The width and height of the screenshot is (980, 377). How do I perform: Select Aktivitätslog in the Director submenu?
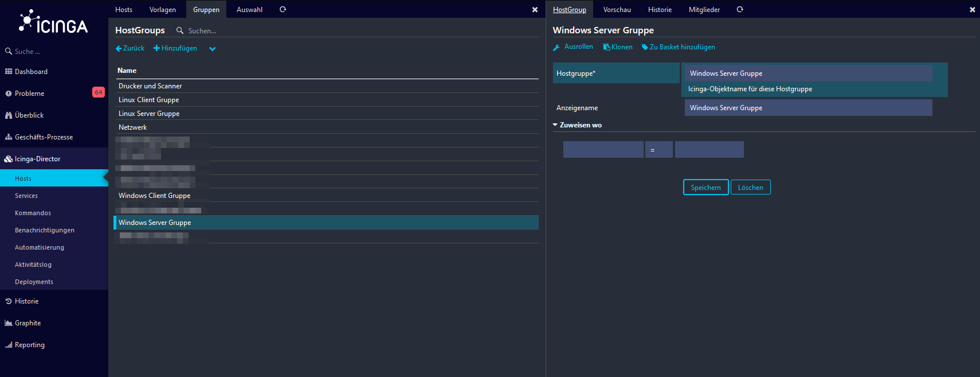tap(33, 265)
